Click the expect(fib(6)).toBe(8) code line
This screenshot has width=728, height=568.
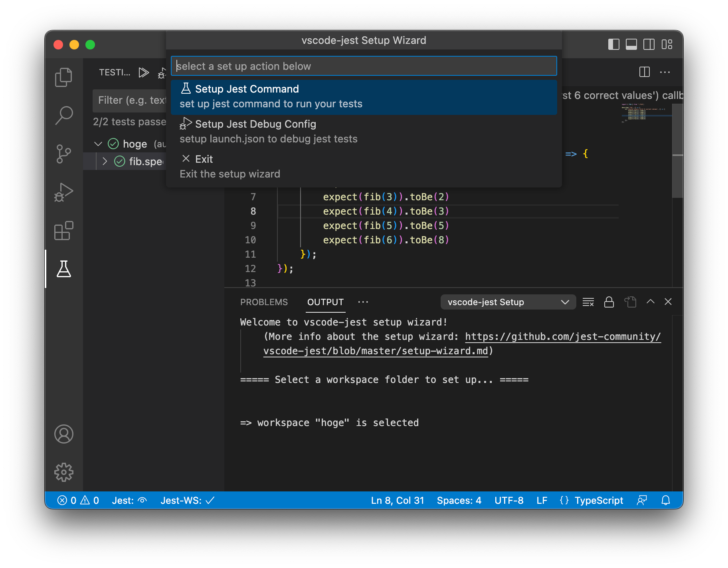coord(386,240)
